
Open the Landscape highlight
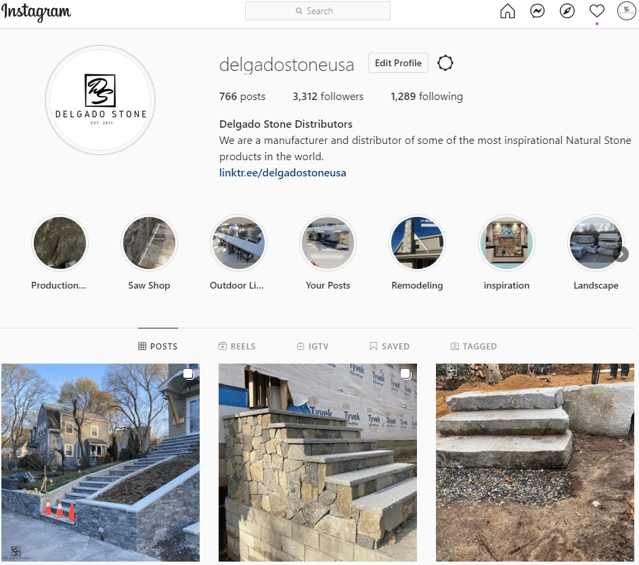[x=596, y=243]
